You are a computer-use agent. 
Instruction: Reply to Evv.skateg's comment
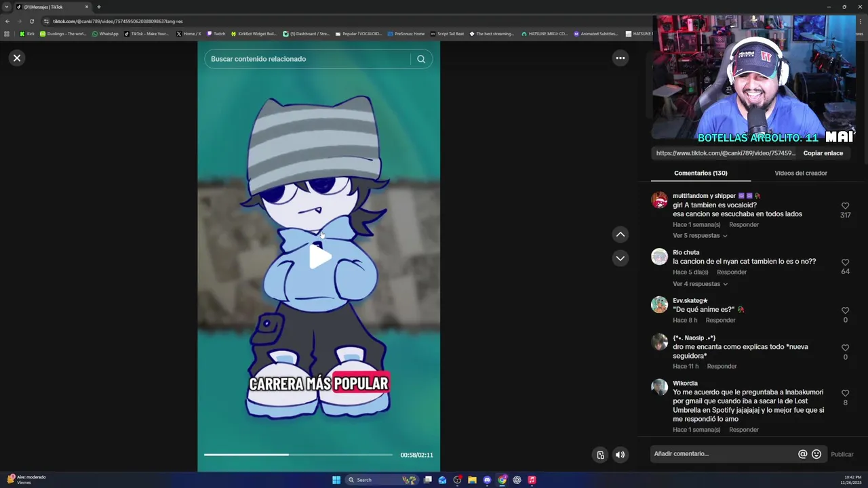[720, 321]
